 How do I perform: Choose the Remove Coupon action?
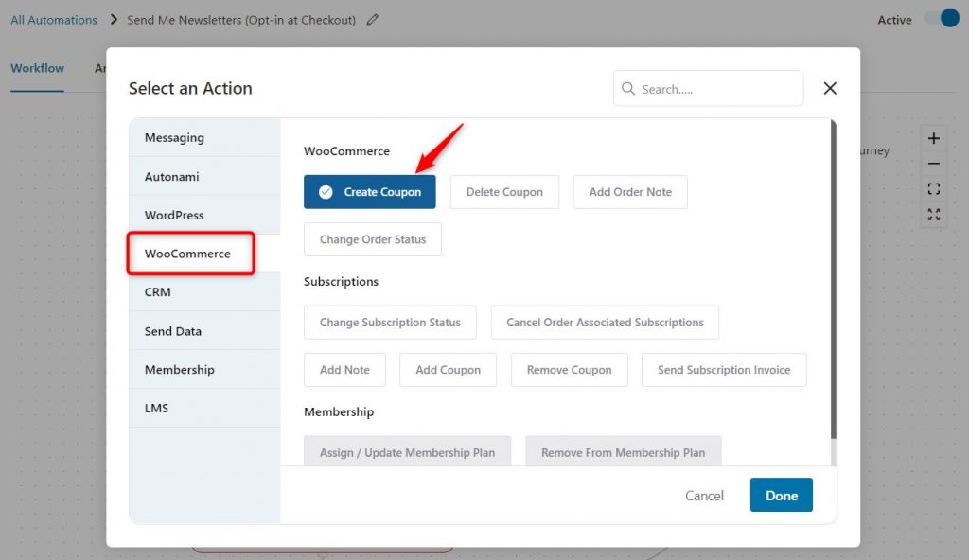pos(569,370)
